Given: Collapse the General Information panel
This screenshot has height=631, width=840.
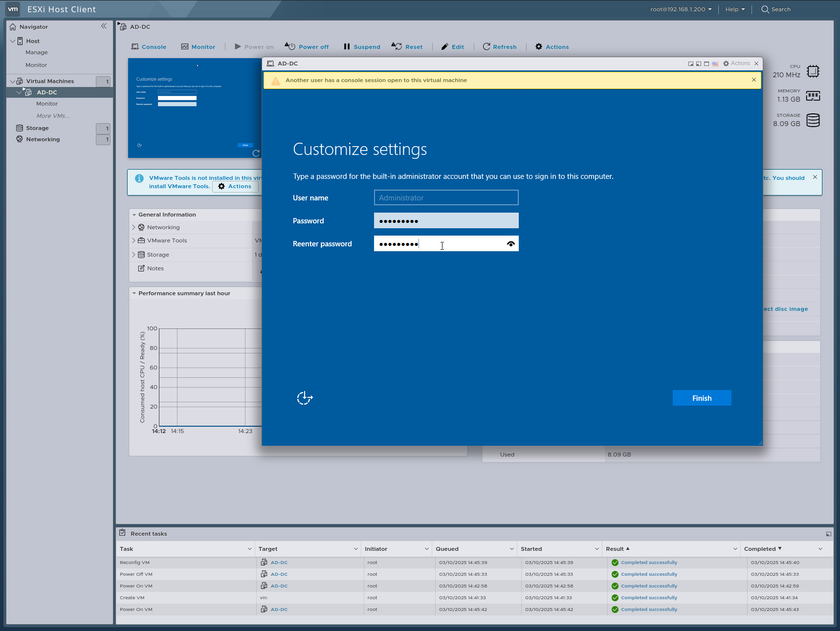Looking at the screenshot, I should [135, 215].
